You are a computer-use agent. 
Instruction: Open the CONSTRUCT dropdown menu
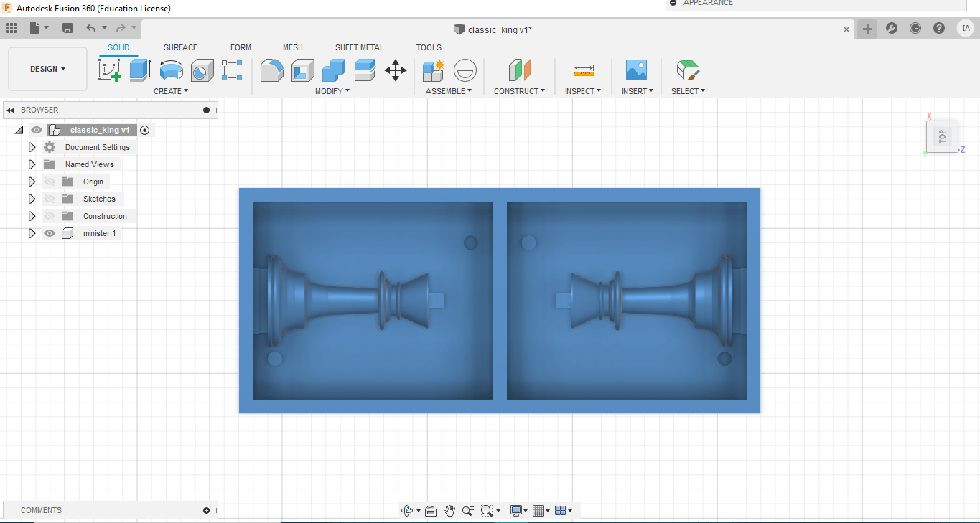click(519, 91)
